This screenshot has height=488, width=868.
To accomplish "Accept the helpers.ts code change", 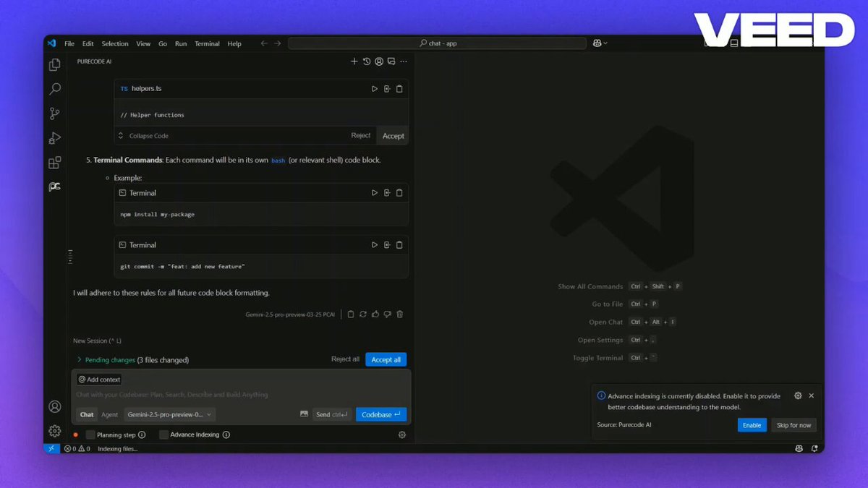I will tap(393, 135).
